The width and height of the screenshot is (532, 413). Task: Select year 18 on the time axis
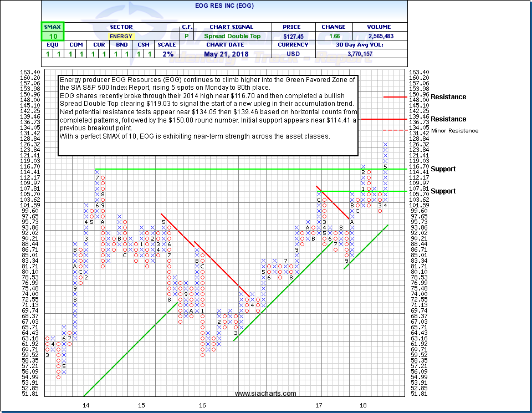tap(362, 406)
